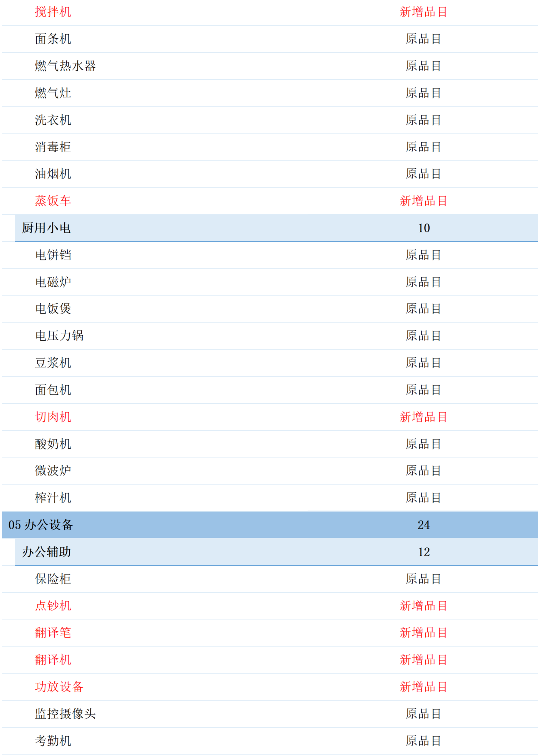Click the 蒸饭车 new item entry

click(x=52, y=201)
